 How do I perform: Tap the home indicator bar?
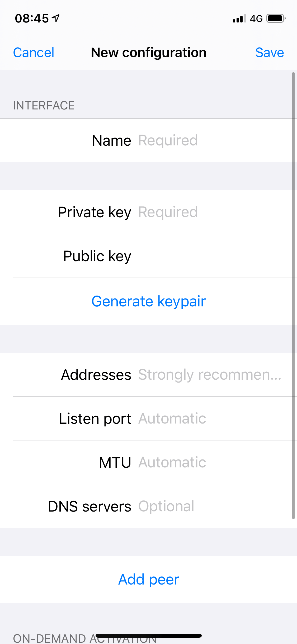click(x=149, y=636)
